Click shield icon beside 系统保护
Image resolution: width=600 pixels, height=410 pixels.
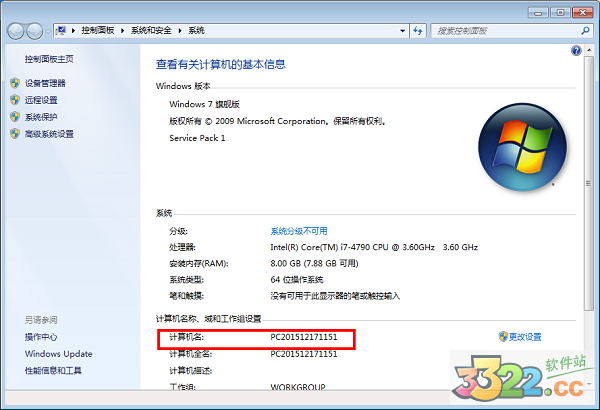tap(15, 117)
